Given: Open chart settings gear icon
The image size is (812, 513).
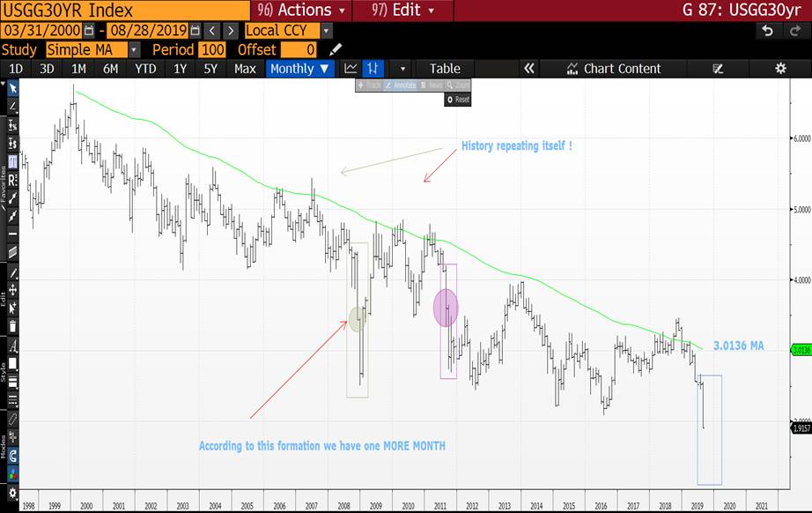Looking at the screenshot, I should [779, 69].
